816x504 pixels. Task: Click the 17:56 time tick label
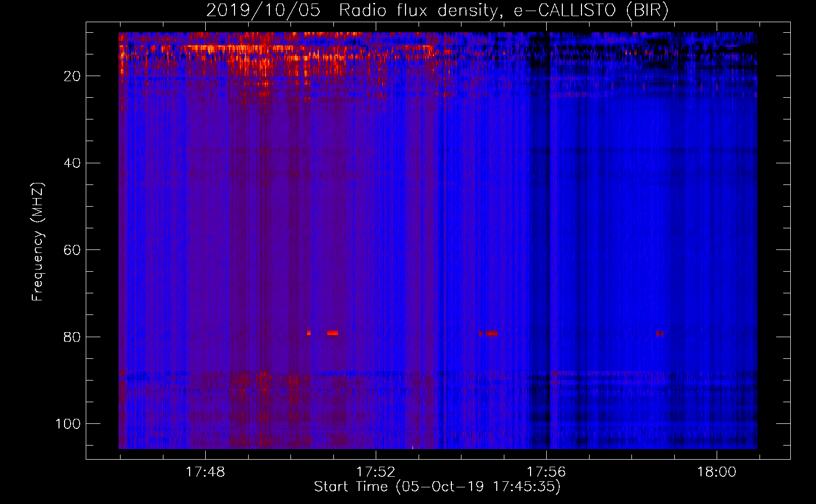point(546,472)
